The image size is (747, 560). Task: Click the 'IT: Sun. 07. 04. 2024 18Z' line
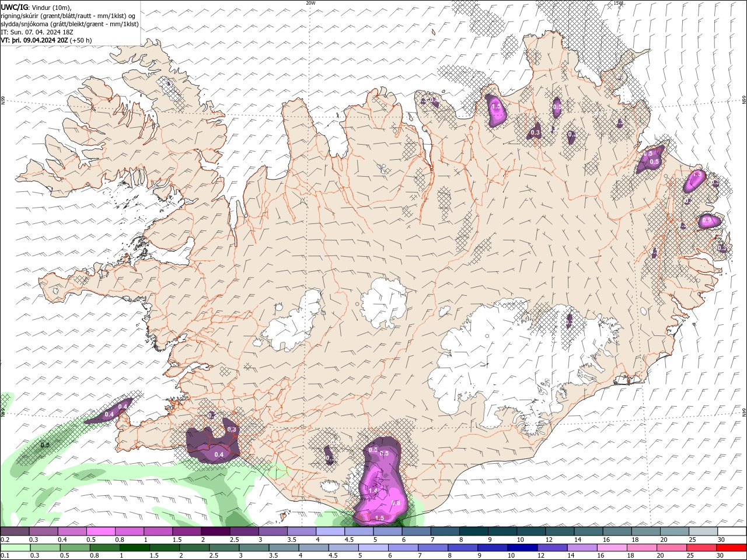(x=37, y=32)
